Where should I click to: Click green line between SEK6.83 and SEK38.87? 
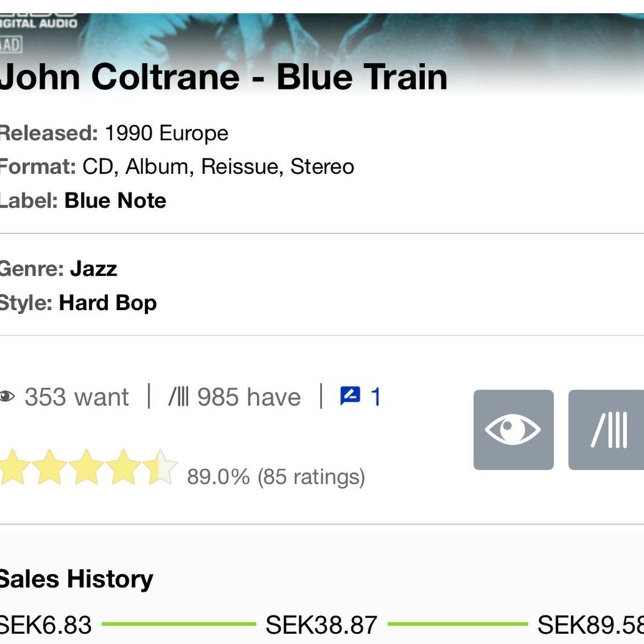tap(179, 624)
